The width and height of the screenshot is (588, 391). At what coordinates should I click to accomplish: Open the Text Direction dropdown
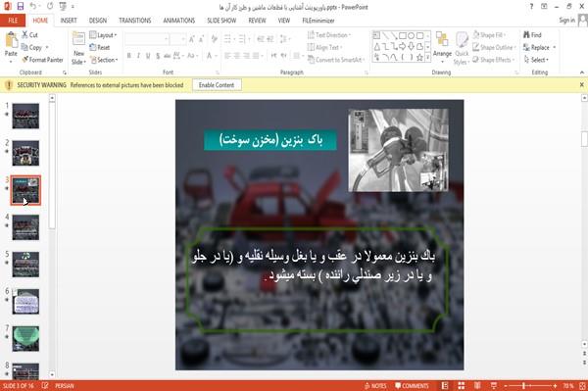(329, 35)
